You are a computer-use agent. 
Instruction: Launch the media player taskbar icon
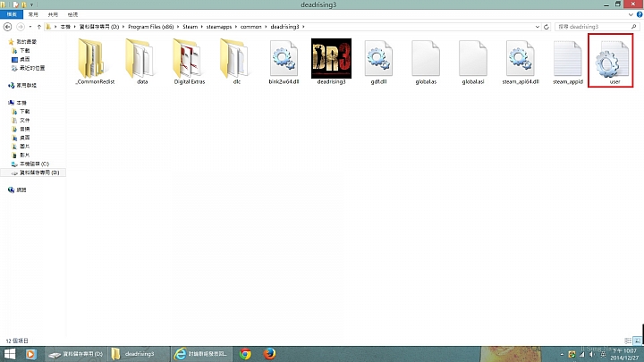pos(30,354)
